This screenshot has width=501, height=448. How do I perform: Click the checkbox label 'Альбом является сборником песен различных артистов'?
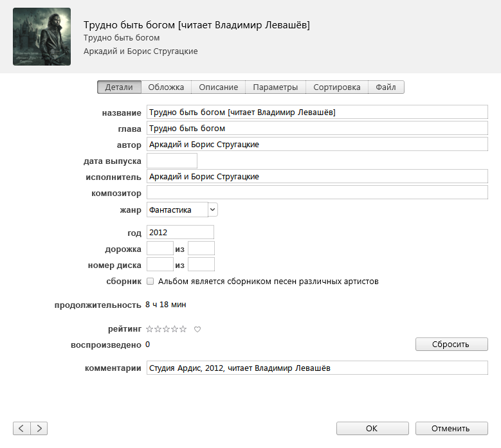coord(268,282)
